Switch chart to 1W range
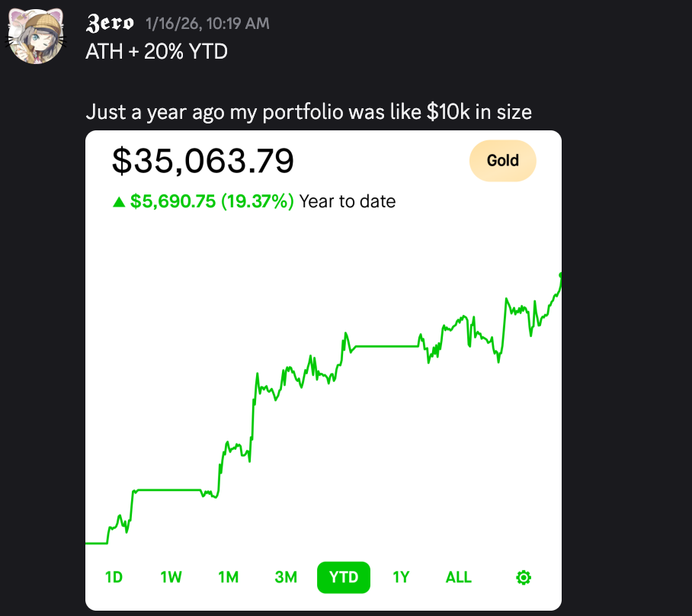The height and width of the screenshot is (616, 692). [x=171, y=577]
